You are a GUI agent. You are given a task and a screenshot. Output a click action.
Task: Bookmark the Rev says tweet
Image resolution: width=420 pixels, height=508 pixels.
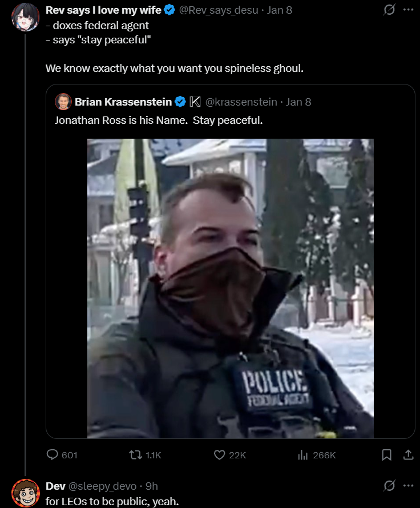pyautogui.click(x=387, y=455)
